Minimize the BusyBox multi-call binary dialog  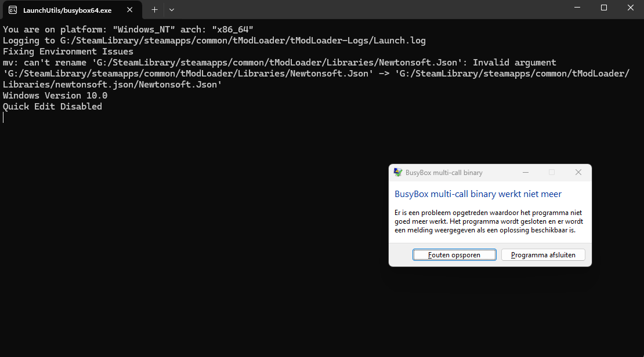[525, 172]
